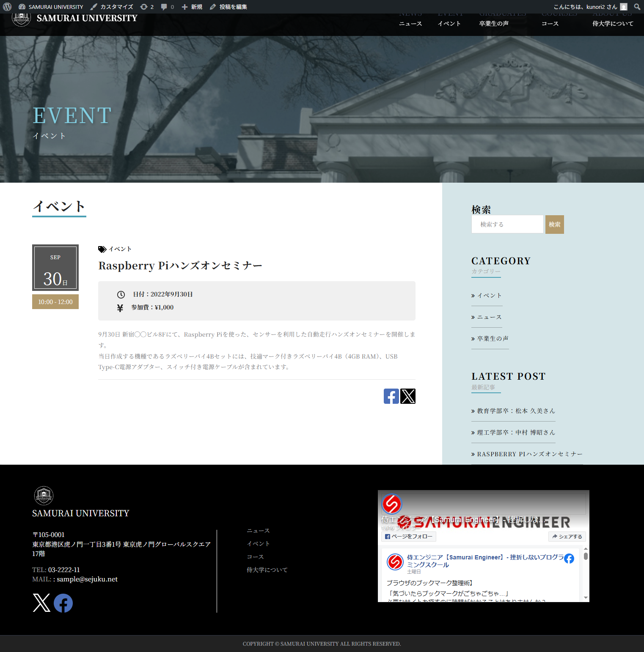Open footer X social icon
This screenshot has height=652, width=644.
coord(41,603)
